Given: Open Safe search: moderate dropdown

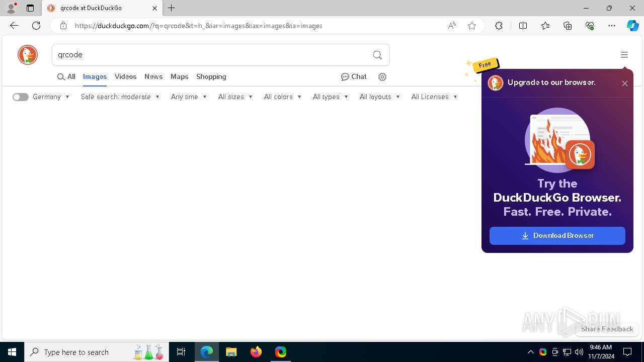Looking at the screenshot, I should [120, 97].
